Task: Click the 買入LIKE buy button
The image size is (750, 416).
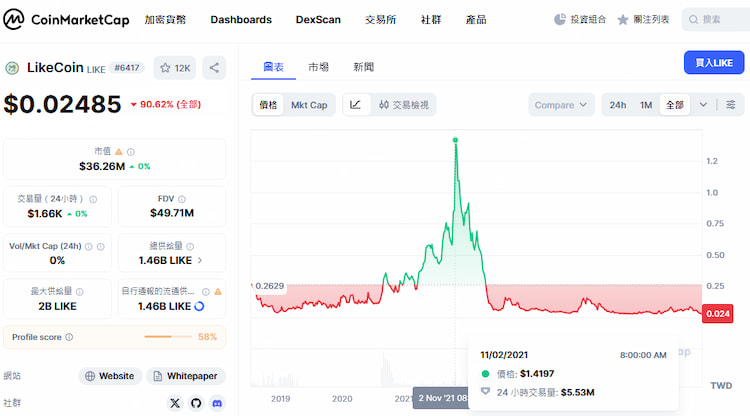Action: click(x=714, y=63)
